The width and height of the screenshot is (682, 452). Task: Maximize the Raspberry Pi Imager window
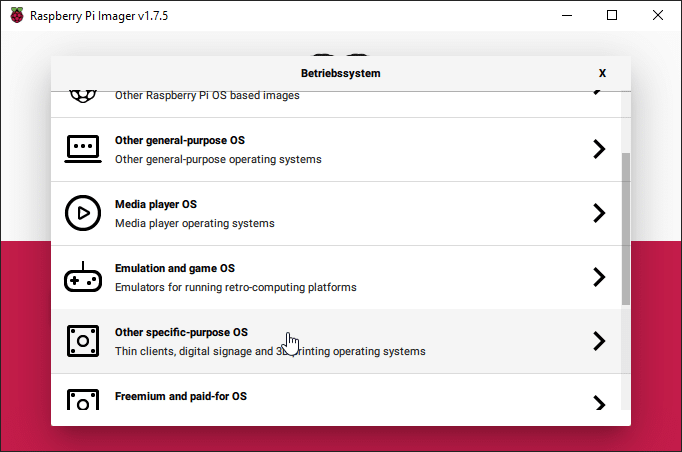pos(612,15)
